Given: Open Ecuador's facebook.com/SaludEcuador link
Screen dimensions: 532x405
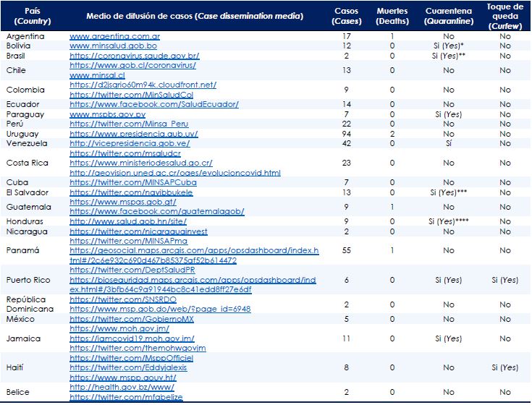Looking at the screenshot, I should [x=154, y=104].
